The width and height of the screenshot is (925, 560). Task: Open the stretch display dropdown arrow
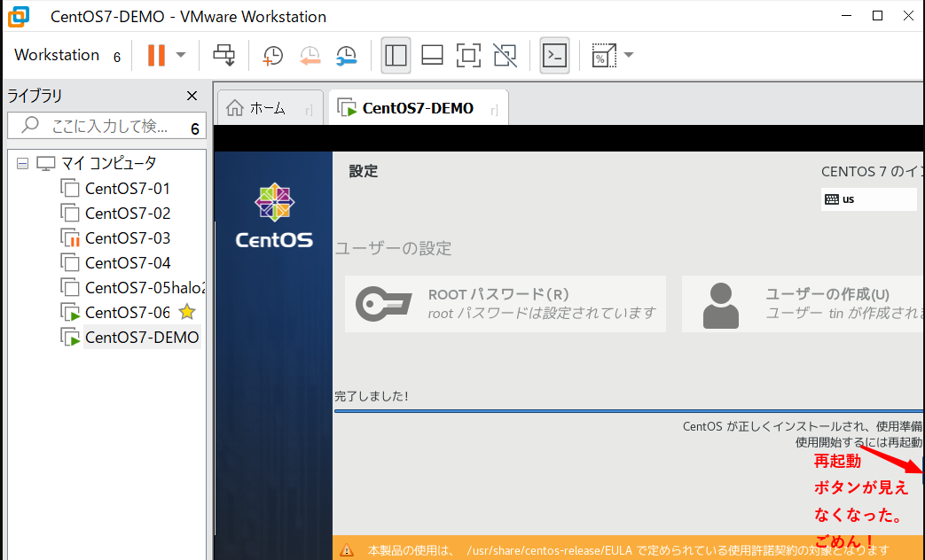click(x=629, y=56)
